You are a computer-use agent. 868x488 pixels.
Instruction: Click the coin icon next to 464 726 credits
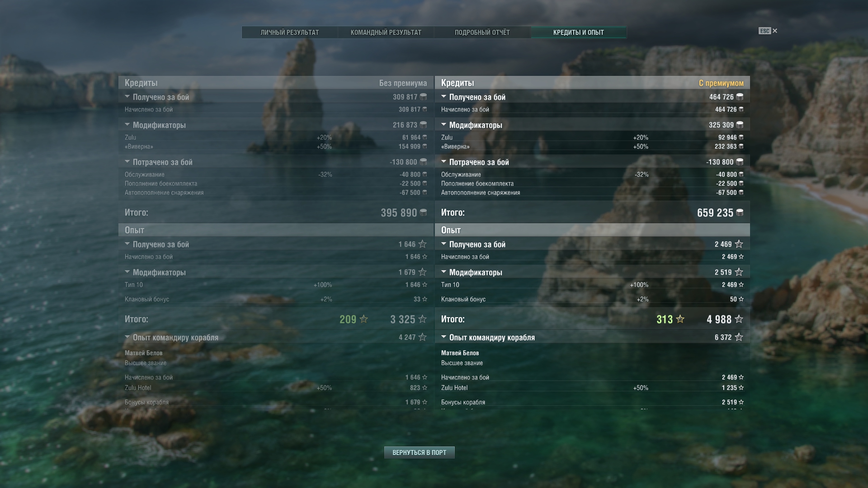click(x=740, y=97)
